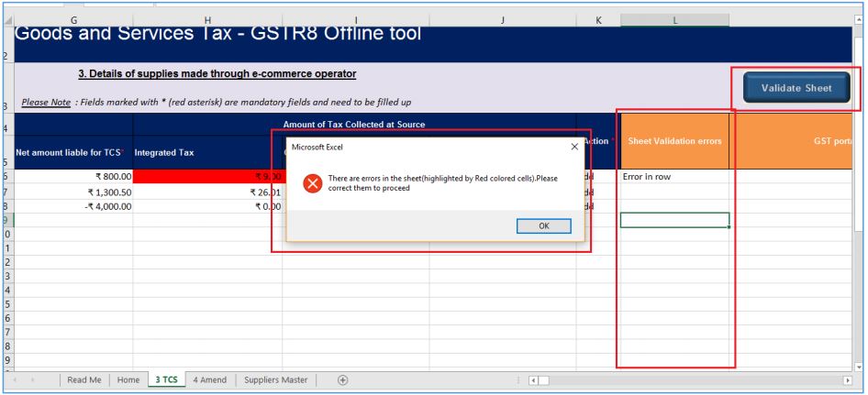Click horizontal scrollbar left arrow
The image size is (868, 395).
pos(532,380)
